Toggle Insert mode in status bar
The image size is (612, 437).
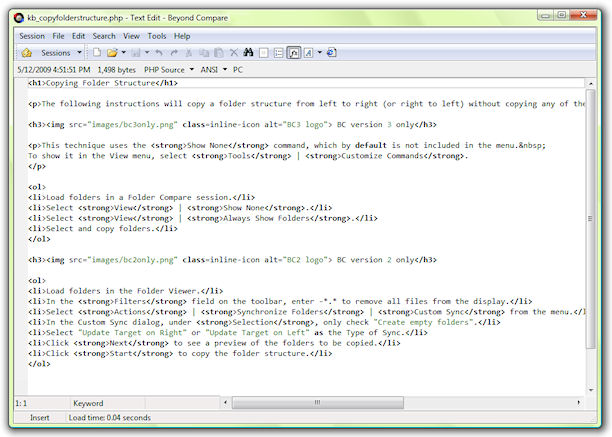pyautogui.click(x=40, y=417)
